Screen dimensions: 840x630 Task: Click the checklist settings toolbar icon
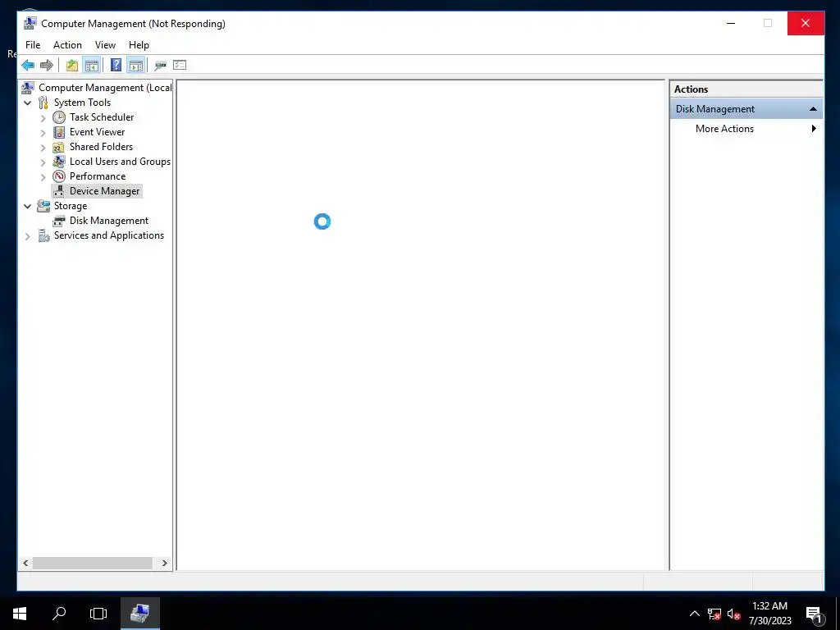(180, 66)
